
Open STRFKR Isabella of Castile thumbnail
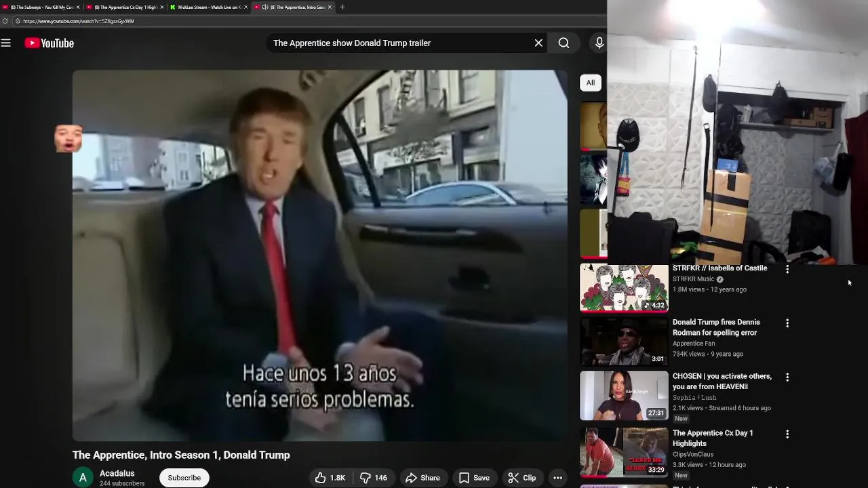coord(624,288)
